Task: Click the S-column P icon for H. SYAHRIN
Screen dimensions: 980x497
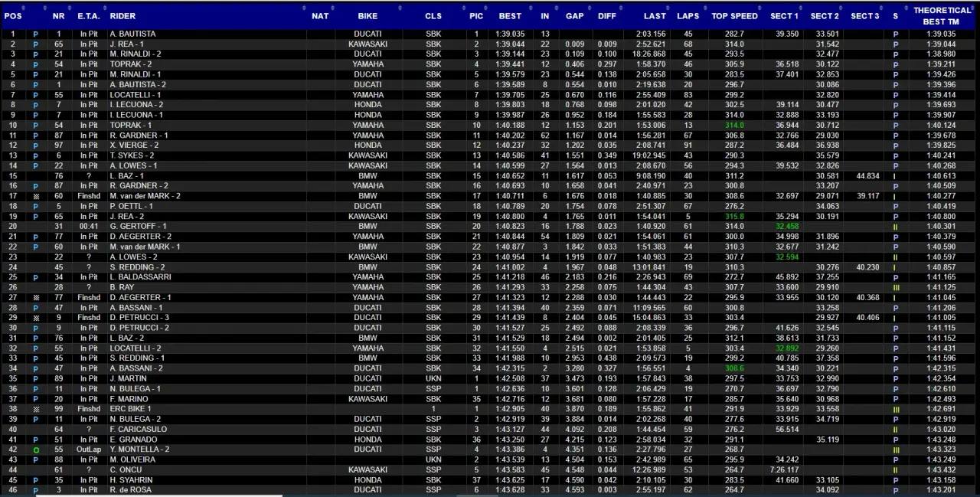Action: pyautogui.click(x=896, y=479)
